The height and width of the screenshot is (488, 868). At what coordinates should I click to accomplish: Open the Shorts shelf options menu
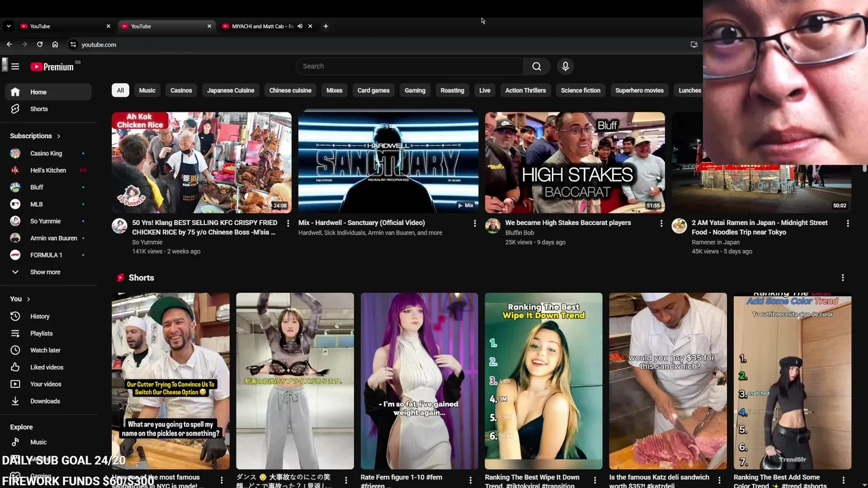842,278
